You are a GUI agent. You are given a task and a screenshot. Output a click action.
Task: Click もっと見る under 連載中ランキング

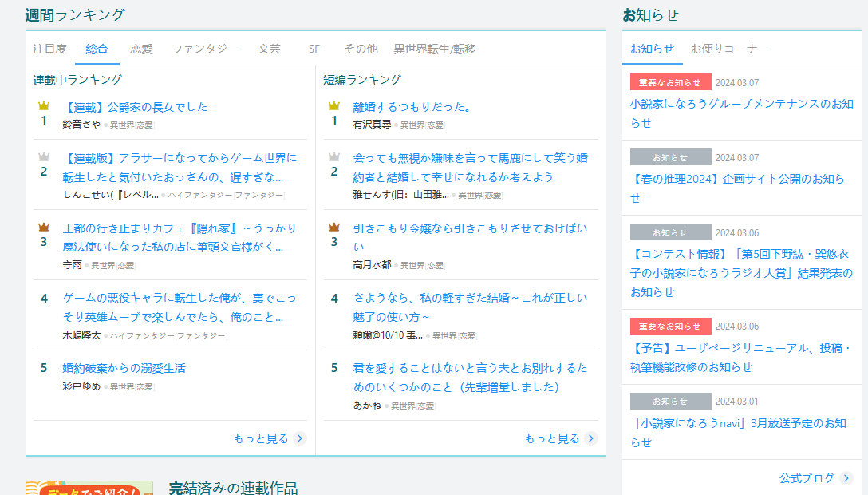tap(261, 438)
